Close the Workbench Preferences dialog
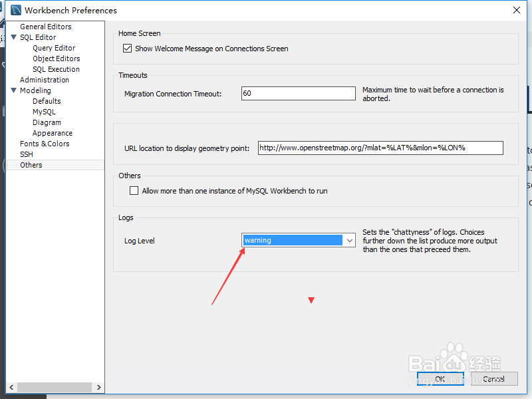532x399 pixels. (517, 10)
